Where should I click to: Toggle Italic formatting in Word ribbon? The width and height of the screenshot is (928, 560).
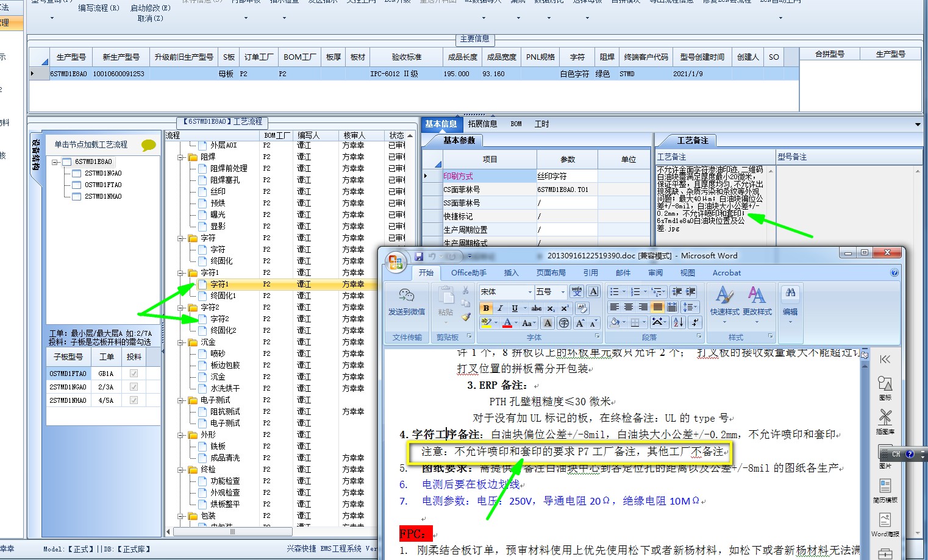pos(500,308)
